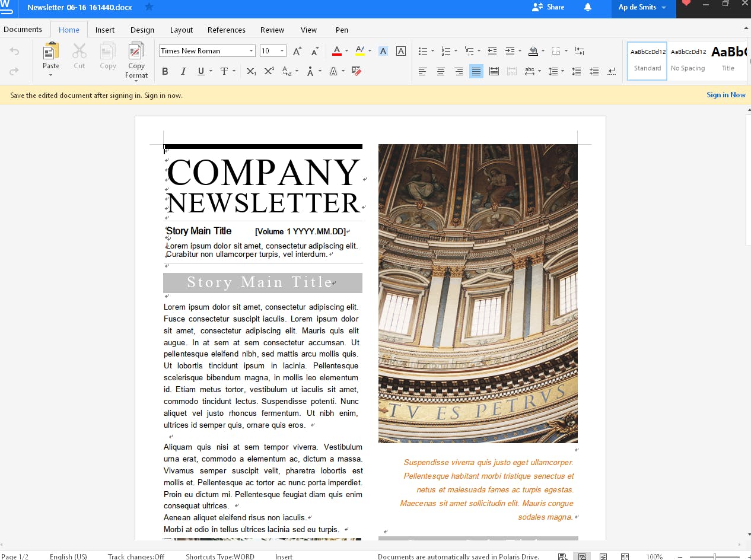This screenshot has width=751, height=560.
Task: Click the decrease indent icon
Action: [492, 51]
